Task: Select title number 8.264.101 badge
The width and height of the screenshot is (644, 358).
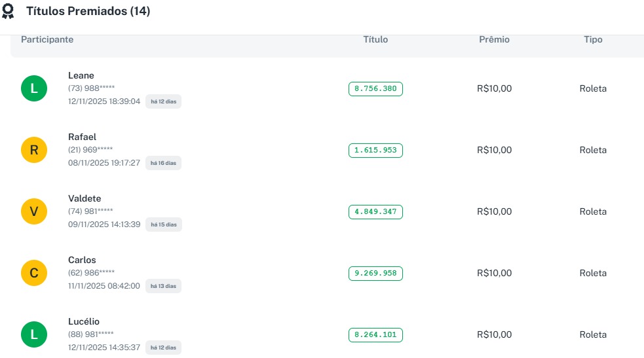Action: pyautogui.click(x=375, y=334)
